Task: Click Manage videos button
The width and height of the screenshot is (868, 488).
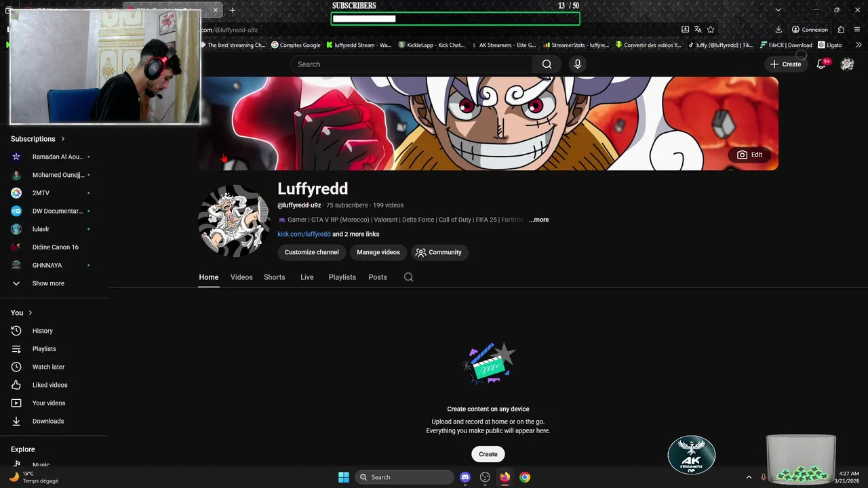Action: pyautogui.click(x=378, y=252)
